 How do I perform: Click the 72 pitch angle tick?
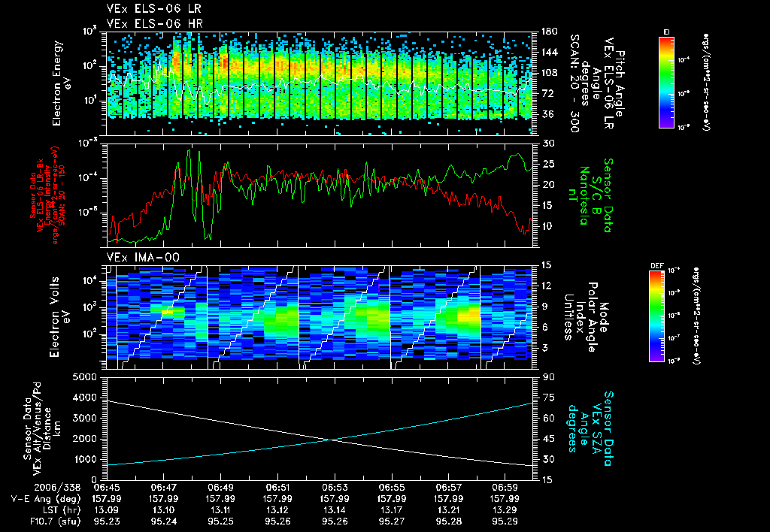click(547, 93)
